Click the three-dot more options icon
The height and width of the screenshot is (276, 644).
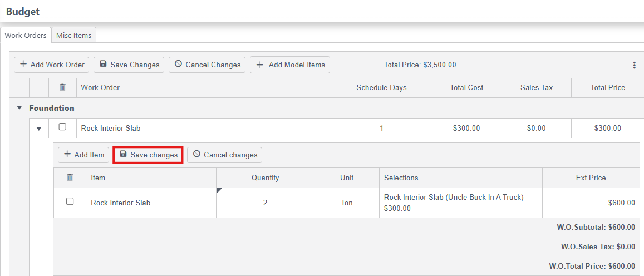click(634, 65)
